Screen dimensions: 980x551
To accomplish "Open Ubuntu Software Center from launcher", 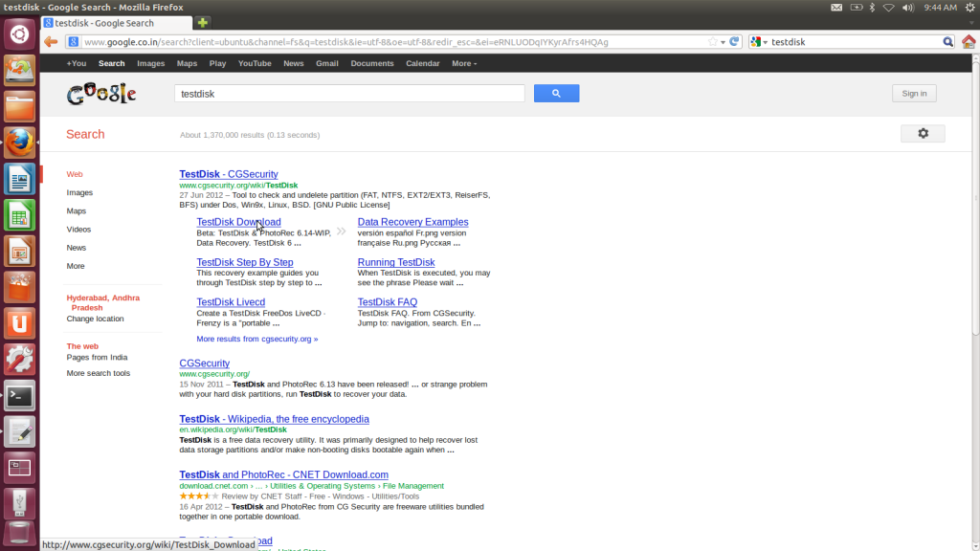I will click(x=19, y=288).
